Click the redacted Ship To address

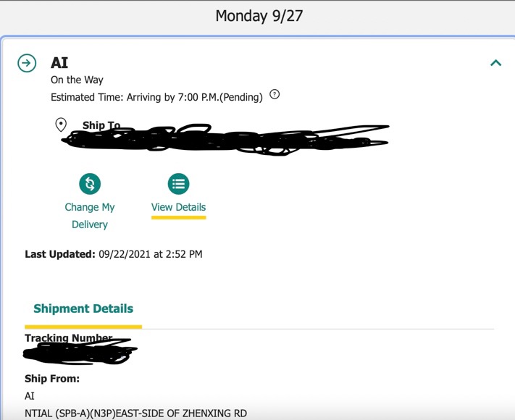click(x=225, y=139)
